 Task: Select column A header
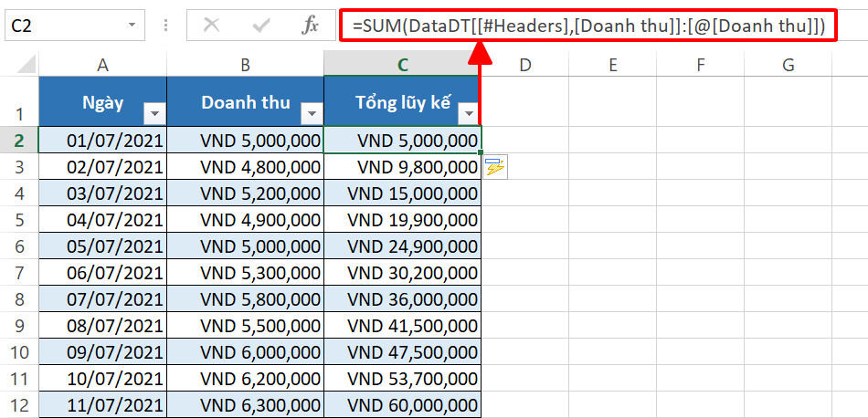(x=102, y=65)
